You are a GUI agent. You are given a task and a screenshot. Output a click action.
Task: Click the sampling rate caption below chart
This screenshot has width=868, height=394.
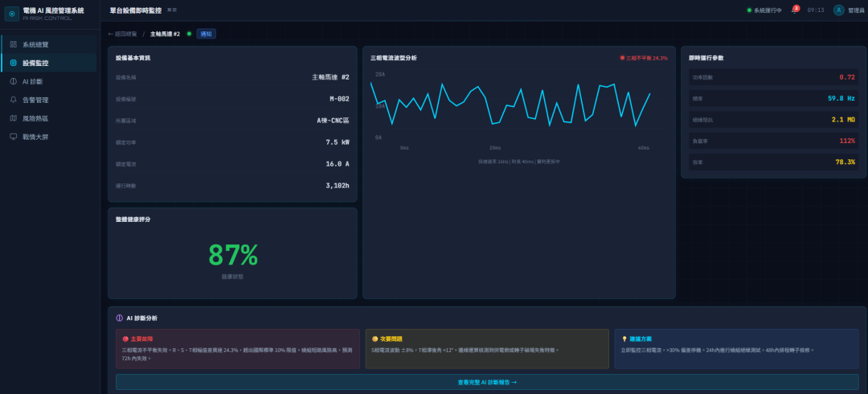[519, 162]
